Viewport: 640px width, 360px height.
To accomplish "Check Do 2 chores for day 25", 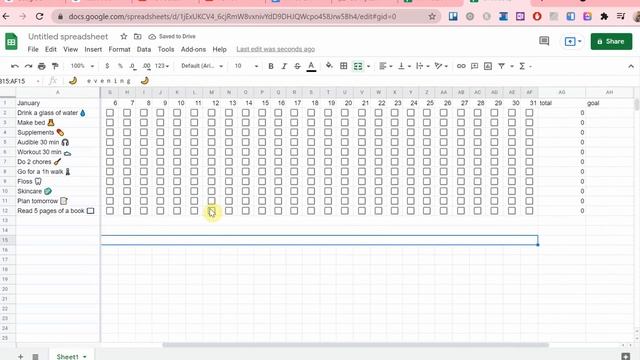I will pyautogui.click(x=427, y=162).
